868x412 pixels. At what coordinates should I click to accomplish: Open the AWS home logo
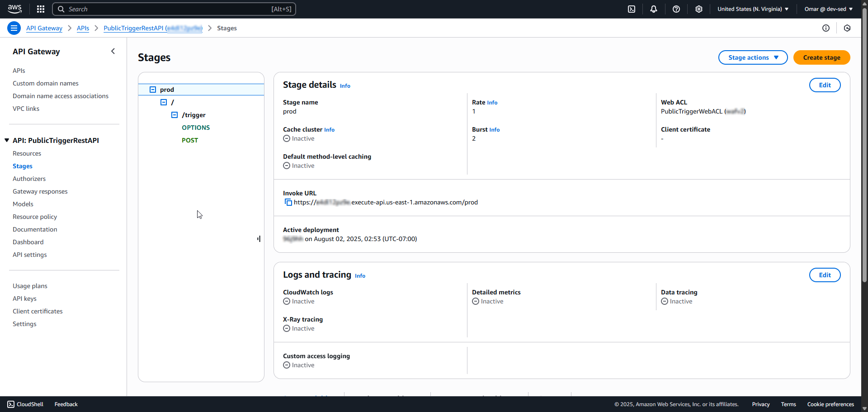(15, 9)
